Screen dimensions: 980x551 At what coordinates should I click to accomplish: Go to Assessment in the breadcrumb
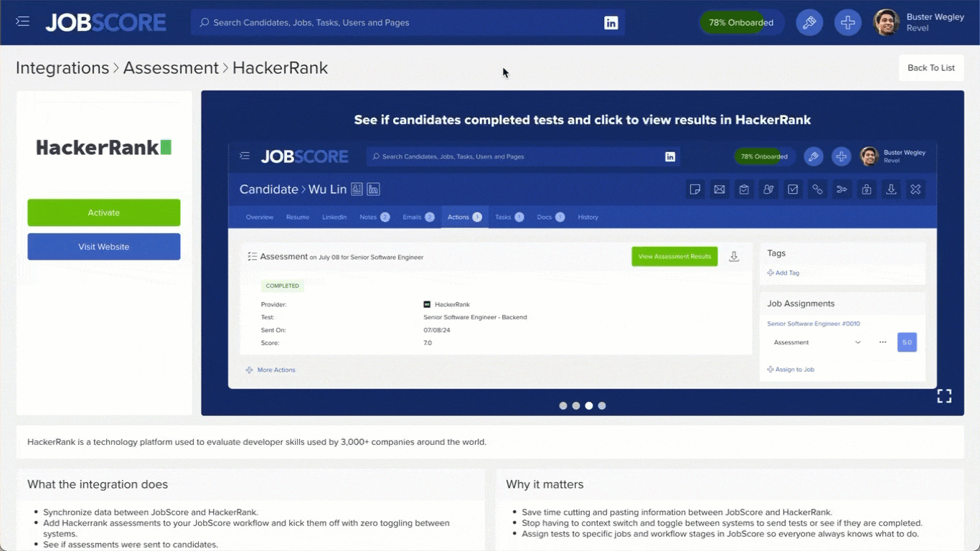click(x=171, y=68)
